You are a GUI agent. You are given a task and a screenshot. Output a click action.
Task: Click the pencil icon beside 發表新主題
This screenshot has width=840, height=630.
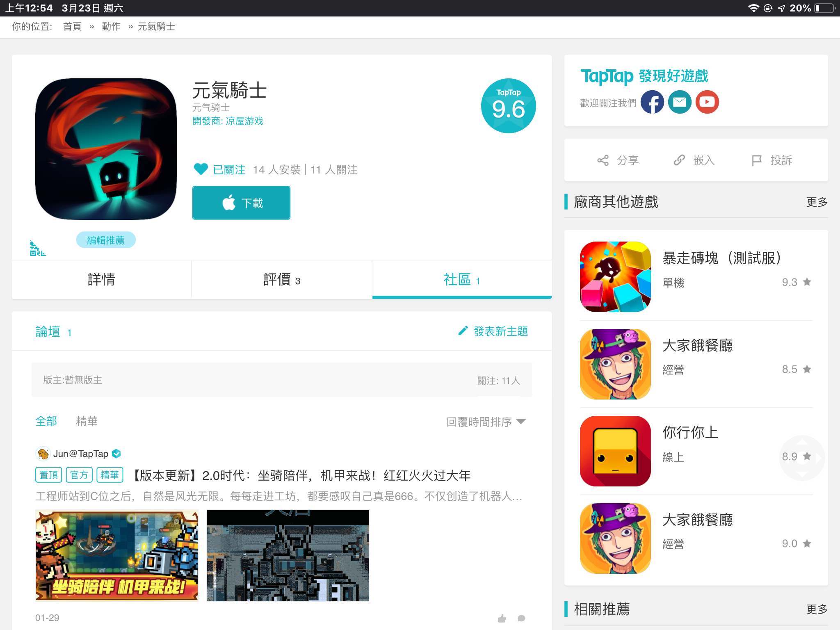463,331
